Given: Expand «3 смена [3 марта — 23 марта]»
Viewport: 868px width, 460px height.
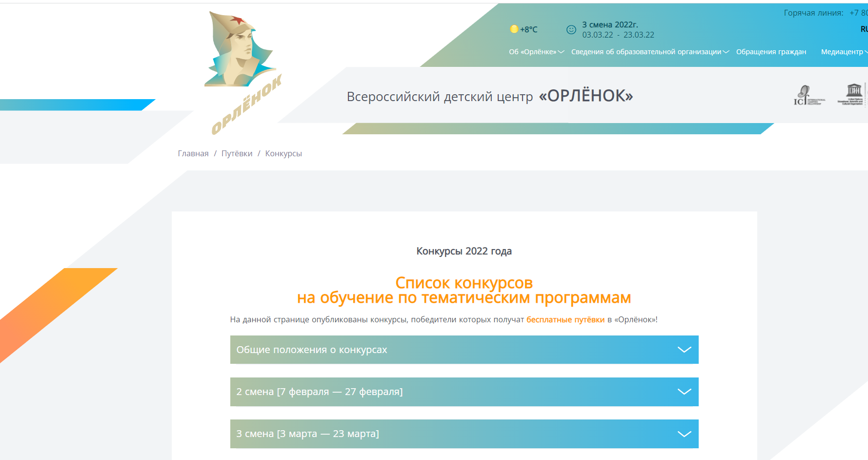Looking at the screenshot, I should [464, 434].
